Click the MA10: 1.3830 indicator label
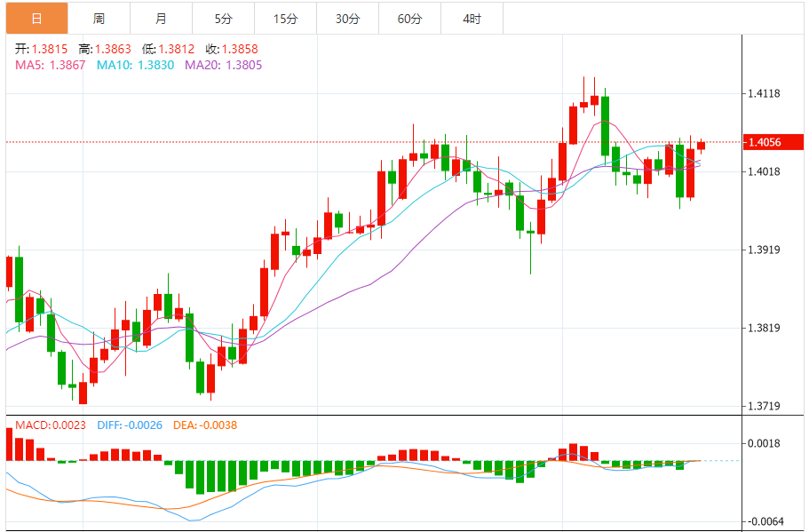Viewport: 809px width, 532px height. pos(135,65)
